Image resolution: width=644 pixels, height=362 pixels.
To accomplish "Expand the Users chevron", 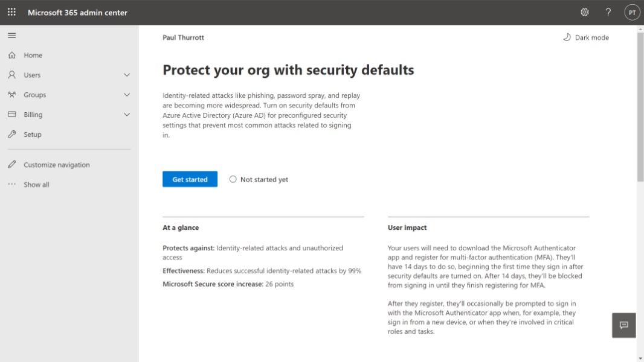I will [127, 75].
